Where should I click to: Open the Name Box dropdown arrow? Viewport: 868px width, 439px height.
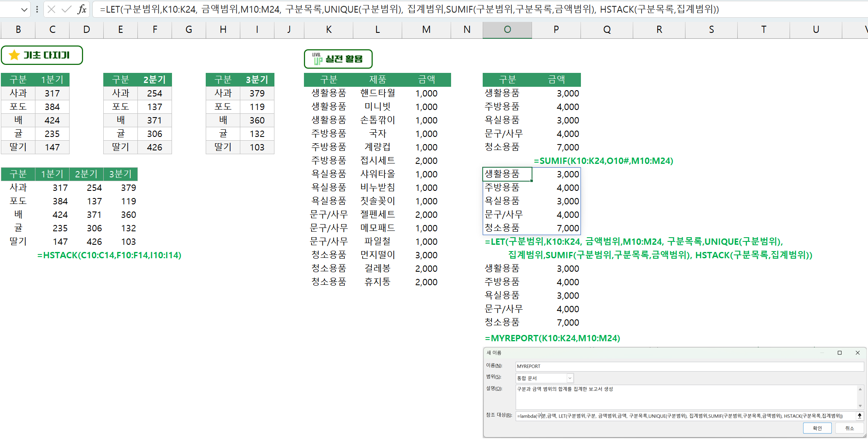click(x=24, y=9)
